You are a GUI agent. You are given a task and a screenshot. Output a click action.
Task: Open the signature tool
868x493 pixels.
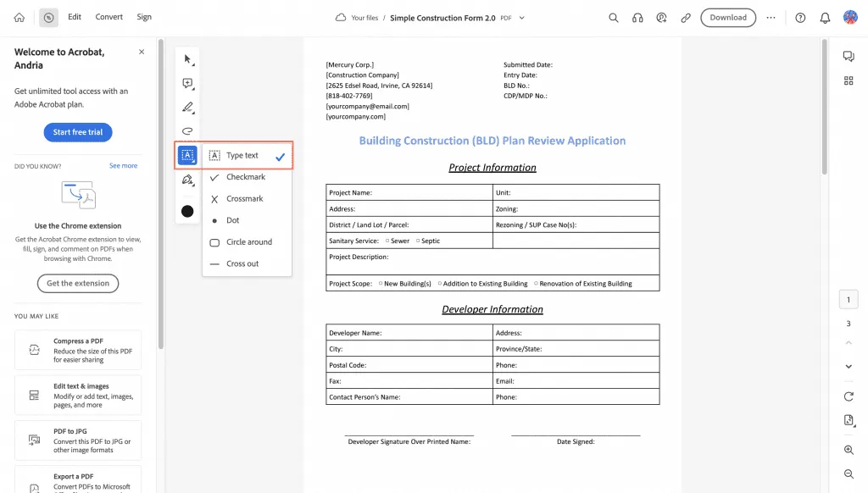point(187,180)
